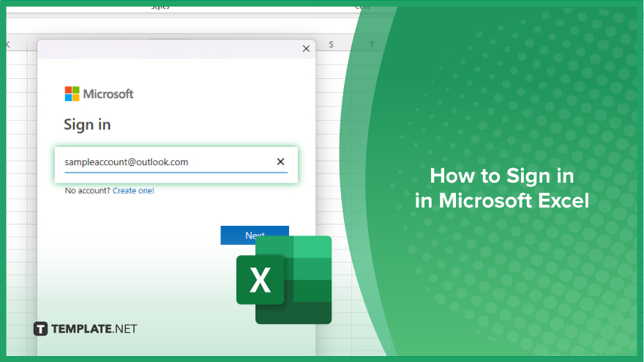Image resolution: width=644 pixels, height=362 pixels.
Task: Click the blue Next button
Action: (255, 235)
